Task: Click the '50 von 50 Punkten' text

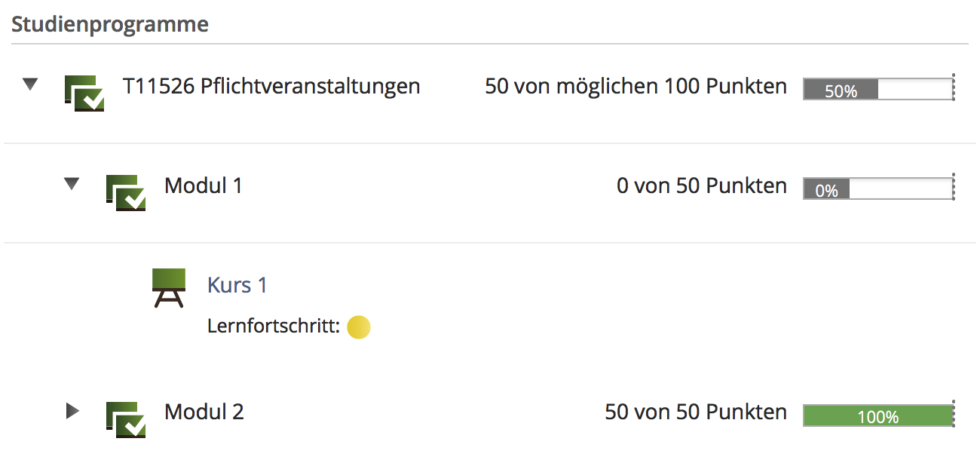Action: [x=695, y=412]
